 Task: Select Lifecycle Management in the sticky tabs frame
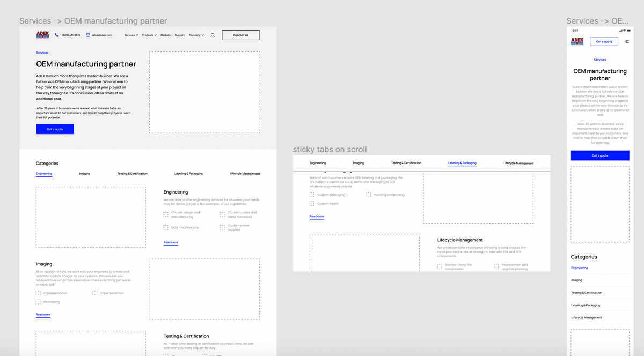518,163
